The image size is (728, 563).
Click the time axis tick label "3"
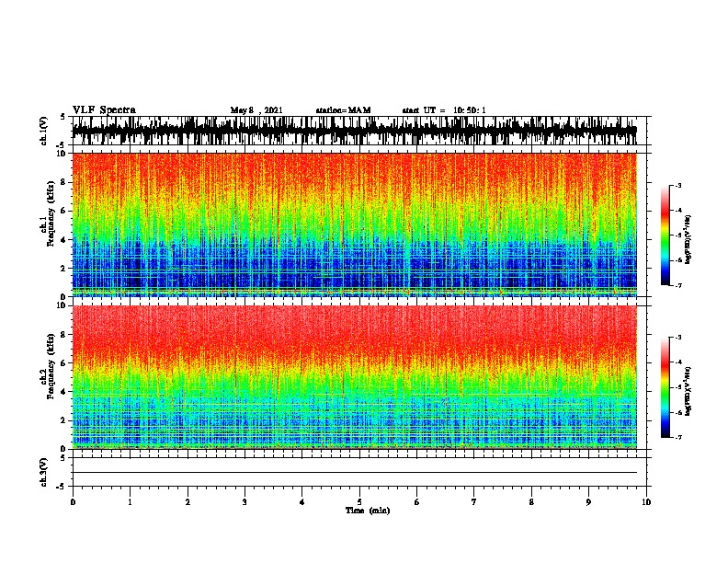coord(245,502)
